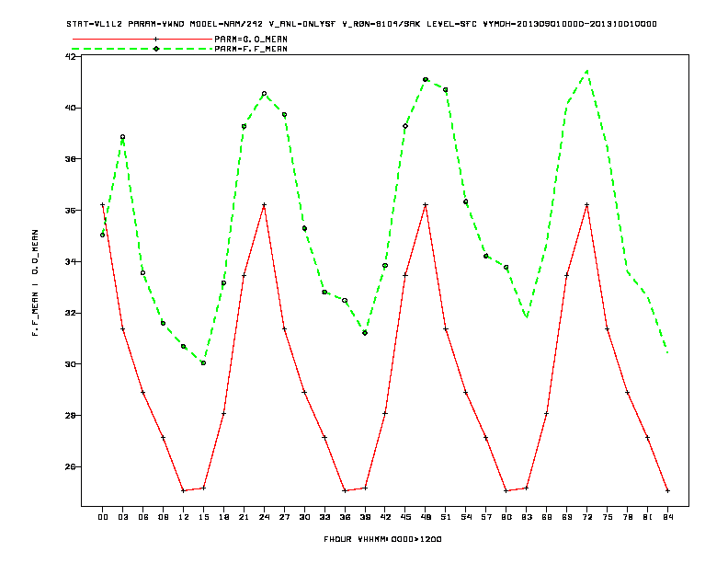Click red O.O_MEAN plus marker at hour 12
This screenshot has width=728, height=563.
click(x=184, y=490)
